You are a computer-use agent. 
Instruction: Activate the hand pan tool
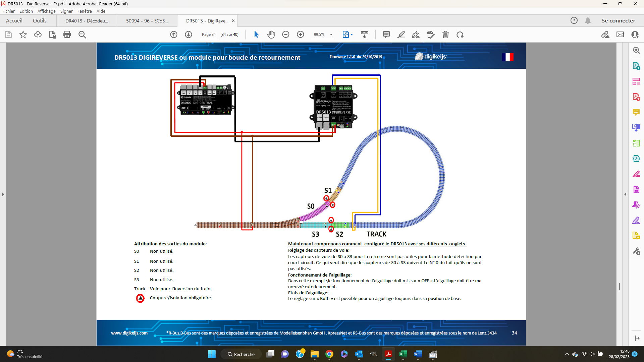coord(271,35)
